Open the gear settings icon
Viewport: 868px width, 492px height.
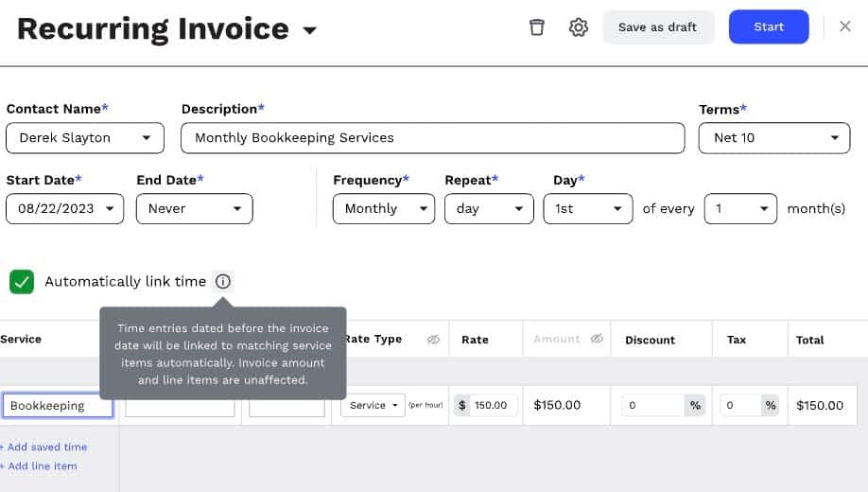pyautogui.click(x=579, y=27)
